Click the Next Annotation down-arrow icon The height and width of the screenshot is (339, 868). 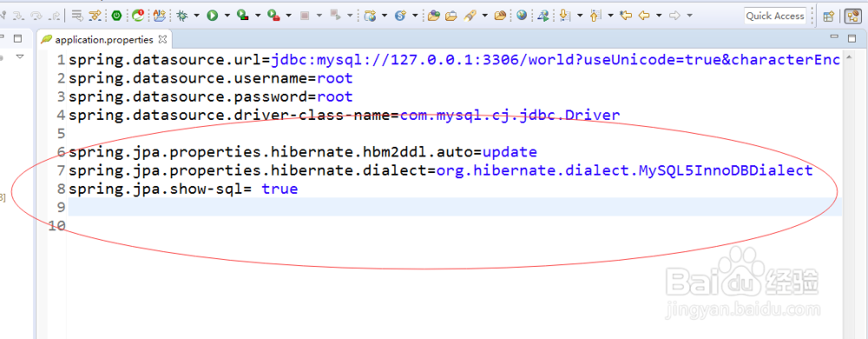click(x=565, y=16)
